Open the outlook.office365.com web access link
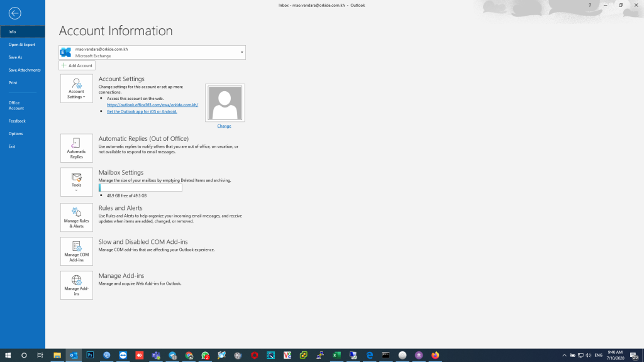This screenshot has width=644, height=362. [x=152, y=105]
